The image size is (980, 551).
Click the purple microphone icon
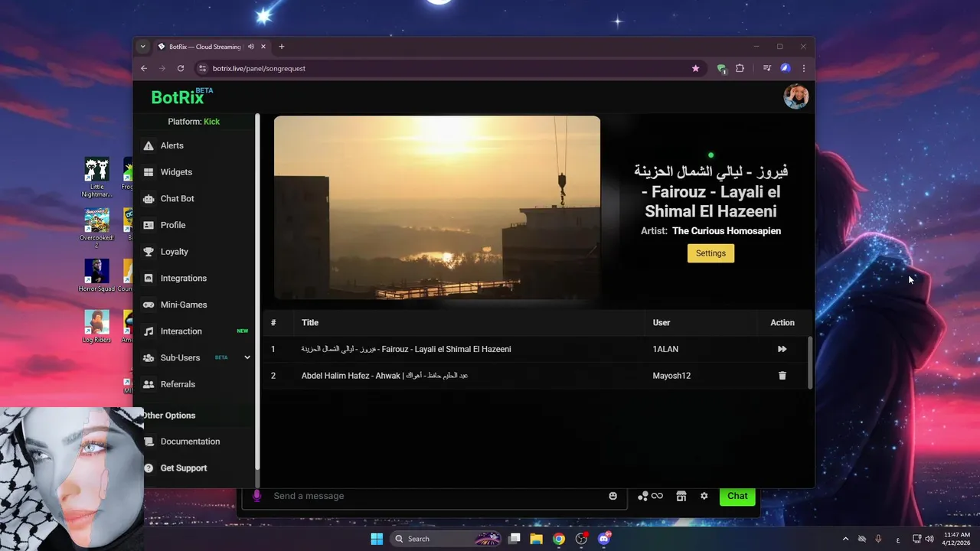[256, 496]
